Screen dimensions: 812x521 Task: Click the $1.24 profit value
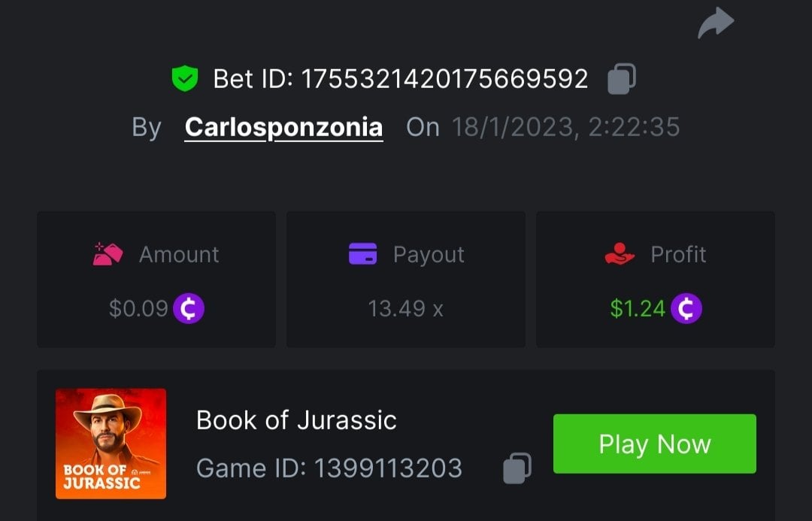tap(638, 308)
